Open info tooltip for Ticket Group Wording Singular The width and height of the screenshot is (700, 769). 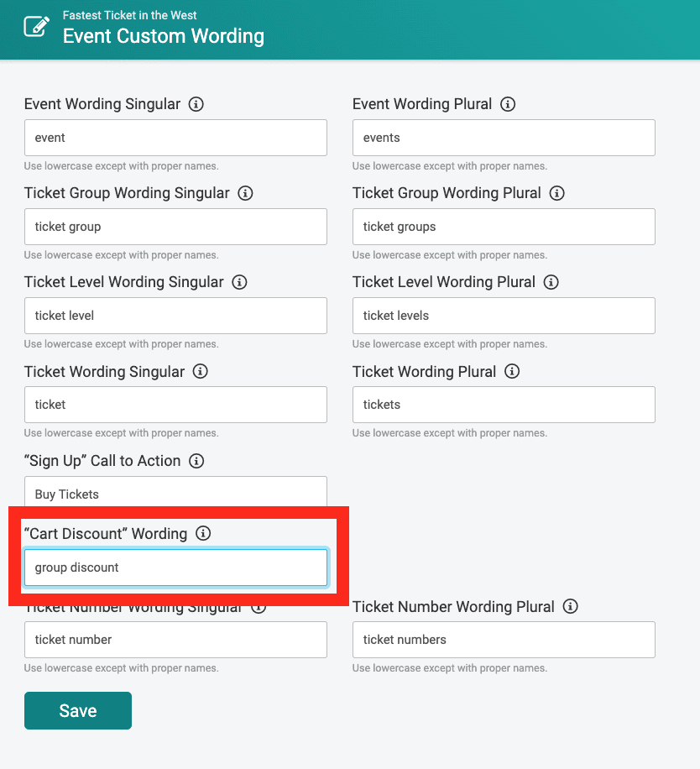(245, 193)
